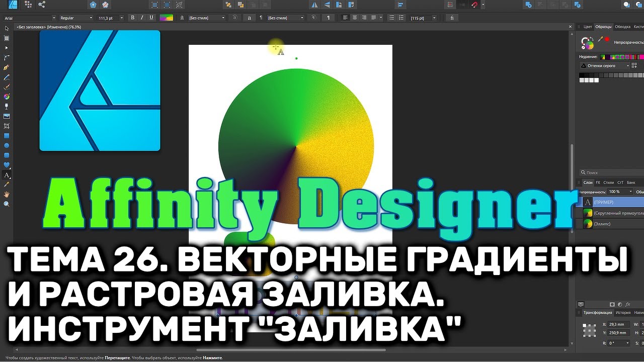Switch to the Трансформация tab

click(x=597, y=312)
